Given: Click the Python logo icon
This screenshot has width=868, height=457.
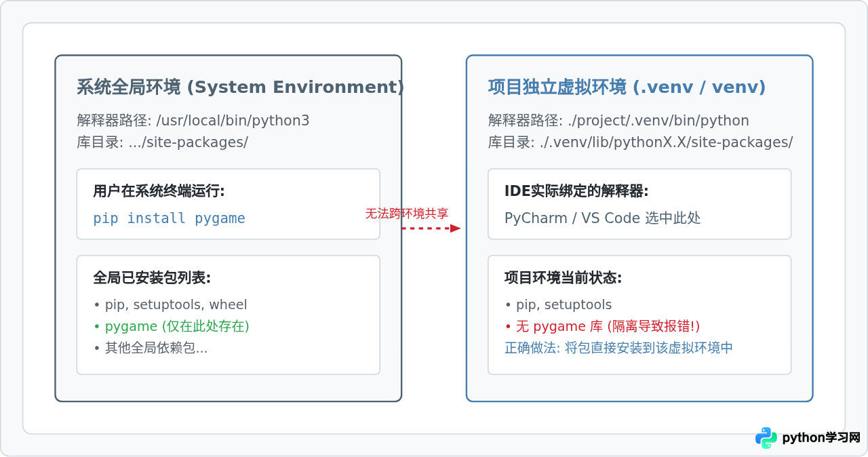Looking at the screenshot, I should [766, 438].
